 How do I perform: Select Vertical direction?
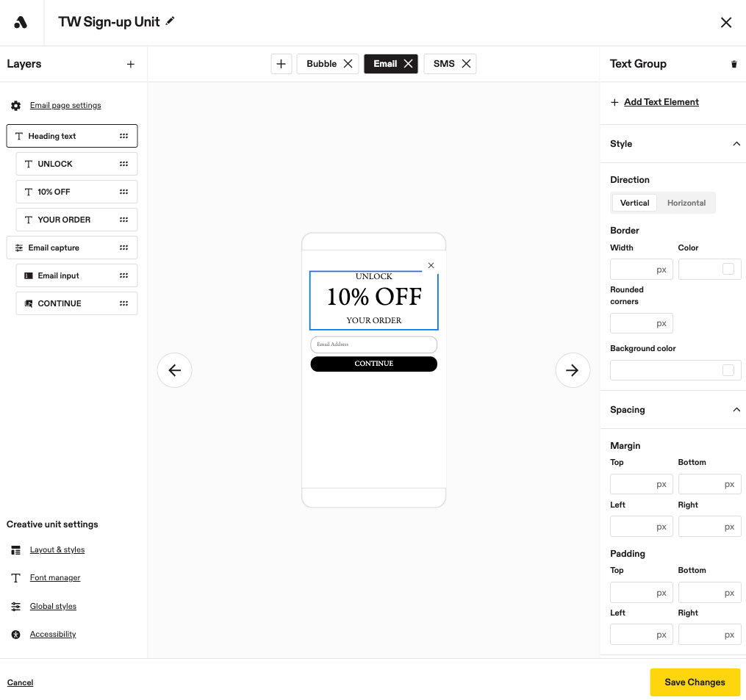click(x=634, y=203)
